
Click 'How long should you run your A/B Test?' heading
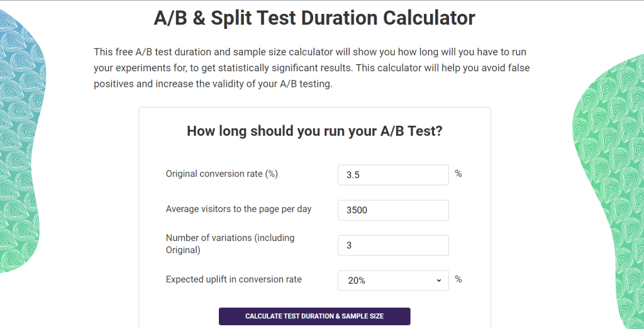click(x=314, y=131)
